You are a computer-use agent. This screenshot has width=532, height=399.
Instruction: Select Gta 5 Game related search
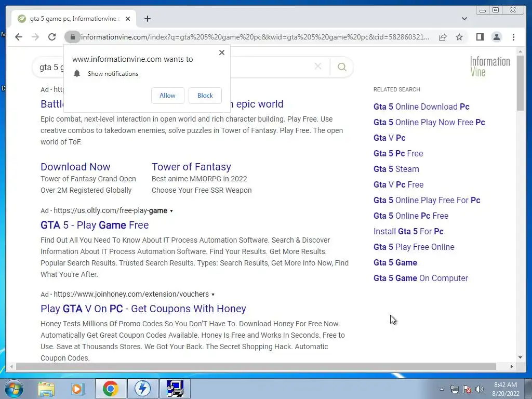(x=395, y=262)
